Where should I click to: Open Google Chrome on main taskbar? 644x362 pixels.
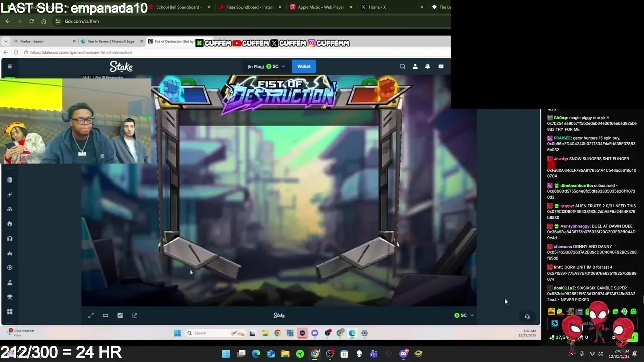tap(315, 354)
